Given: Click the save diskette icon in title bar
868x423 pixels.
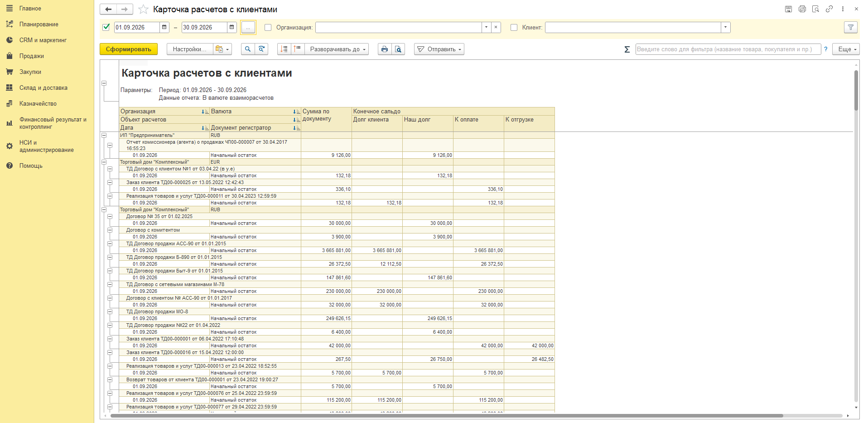Looking at the screenshot, I should (x=788, y=9).
